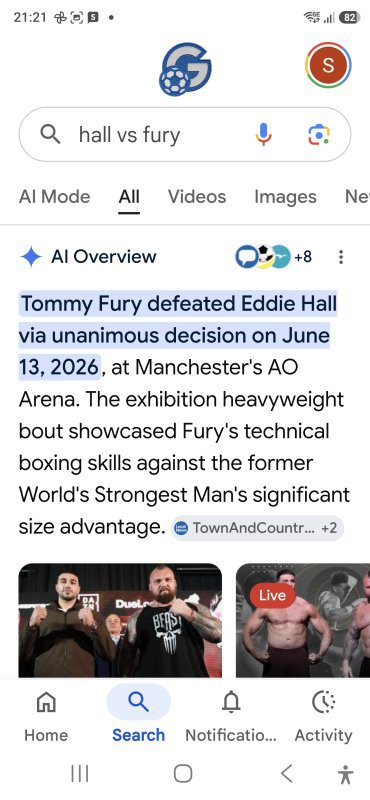Tap the magnifying glass in search bar
The height and width of the screenshot is (800, 370).
click(x=50, y=135)
